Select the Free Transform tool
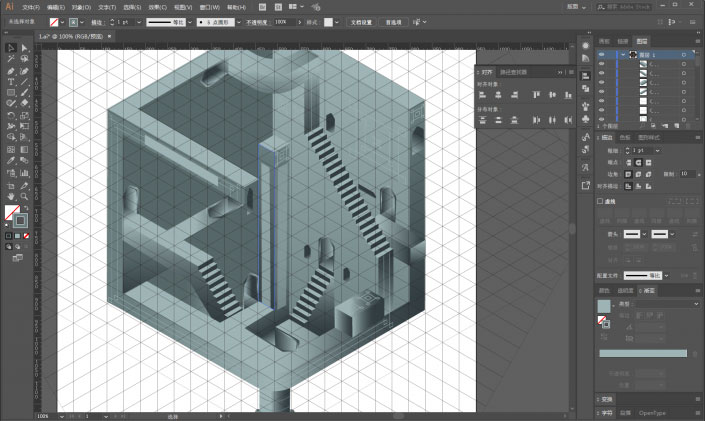This screenshot has width=705, height=421. (24, 126)
